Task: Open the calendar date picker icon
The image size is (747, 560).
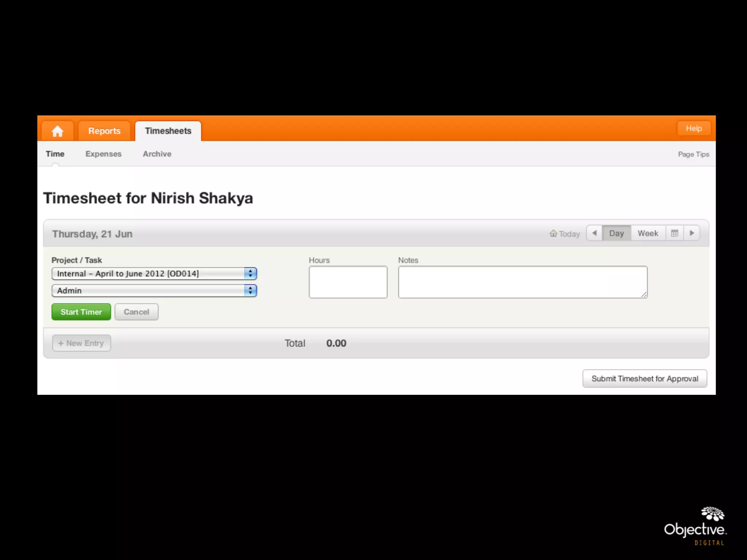Action: click(674, 233)
